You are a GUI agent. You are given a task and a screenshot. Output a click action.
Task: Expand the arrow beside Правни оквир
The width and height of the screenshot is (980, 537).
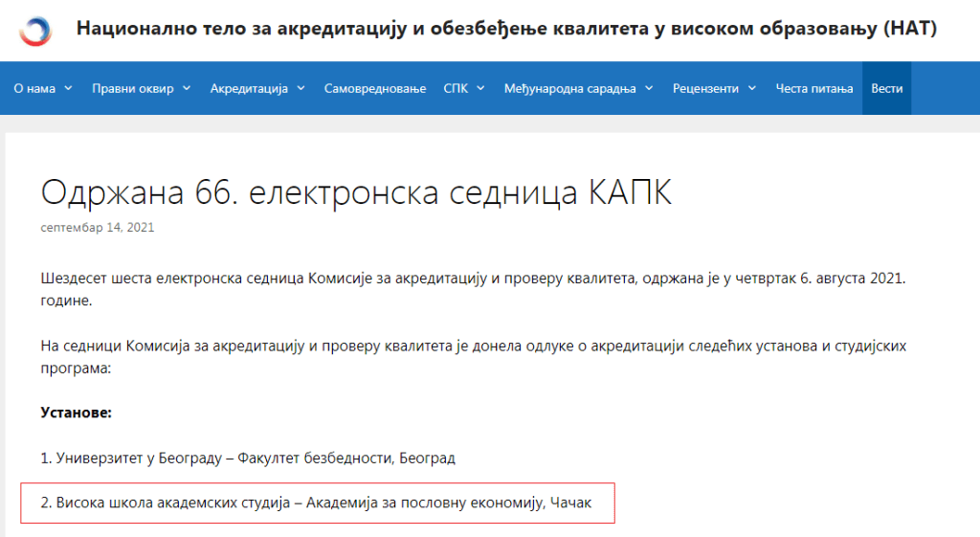click(x=187, y=88)
